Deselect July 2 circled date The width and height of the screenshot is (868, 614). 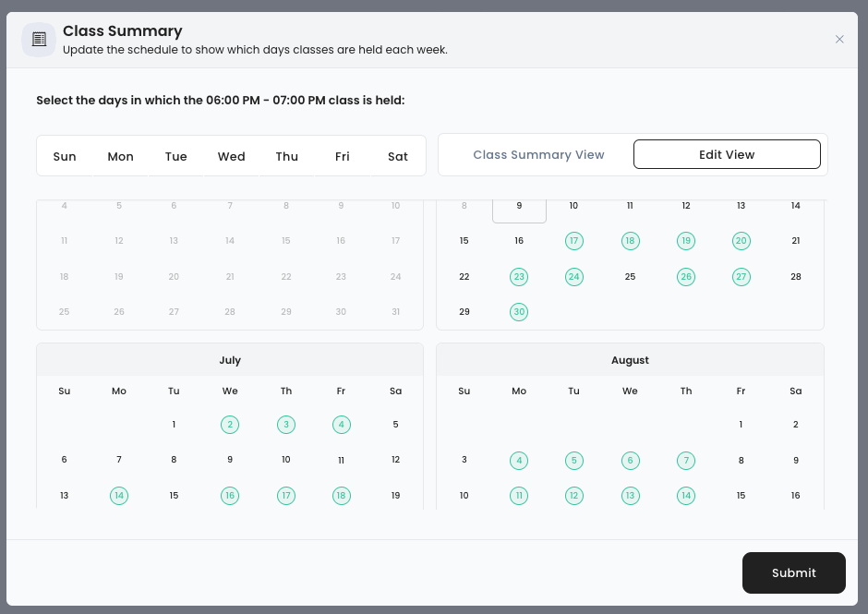coord(230,425)
